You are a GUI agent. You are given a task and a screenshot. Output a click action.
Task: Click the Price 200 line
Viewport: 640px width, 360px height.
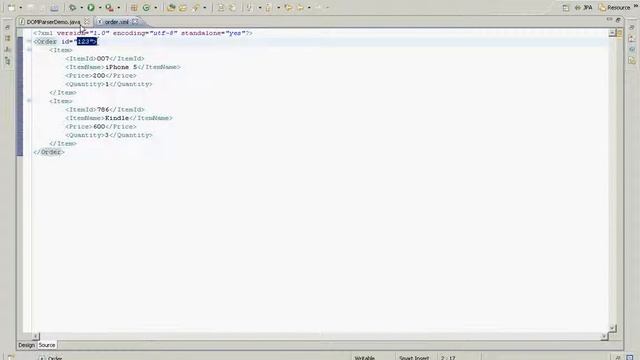101,76
